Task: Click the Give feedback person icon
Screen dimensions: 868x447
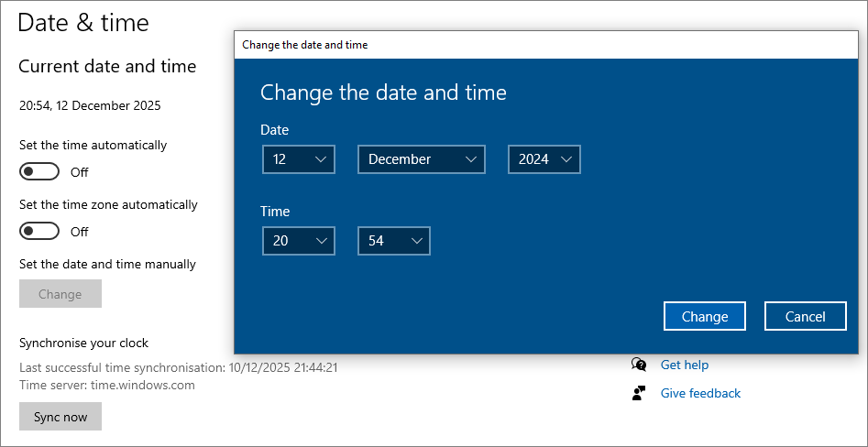Action: click(639, 393)
